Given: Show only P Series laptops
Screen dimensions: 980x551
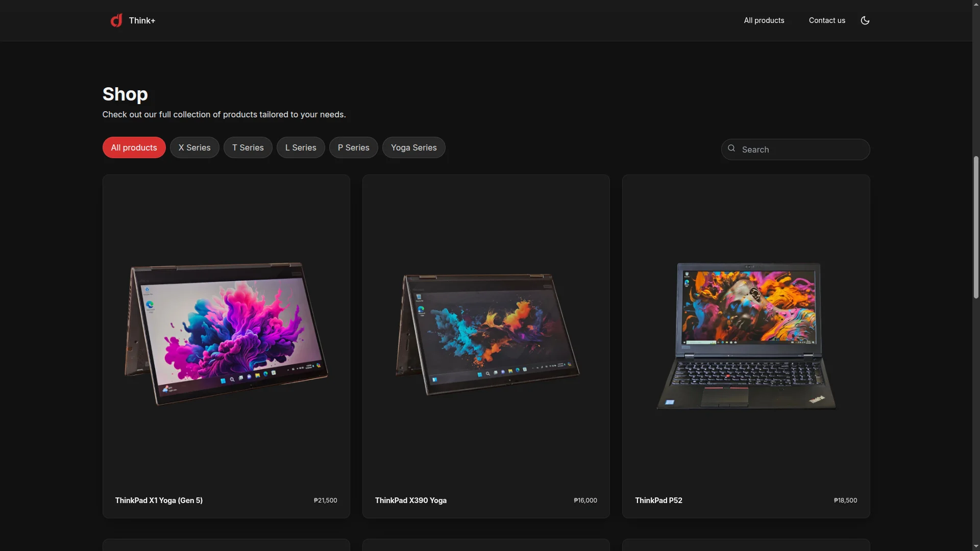Looking at the screenshot, I should 354,147.
